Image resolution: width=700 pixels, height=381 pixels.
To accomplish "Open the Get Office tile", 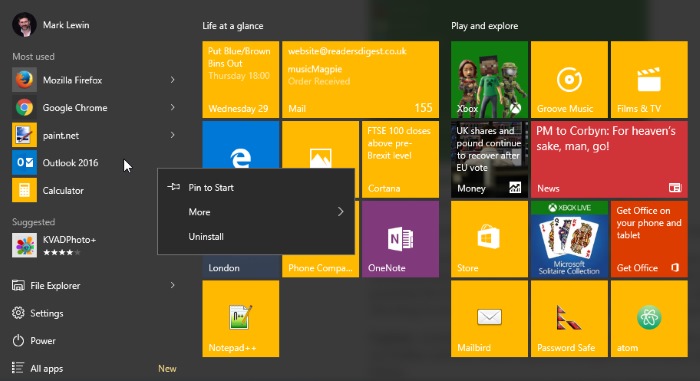I will (x=649, y=239).
